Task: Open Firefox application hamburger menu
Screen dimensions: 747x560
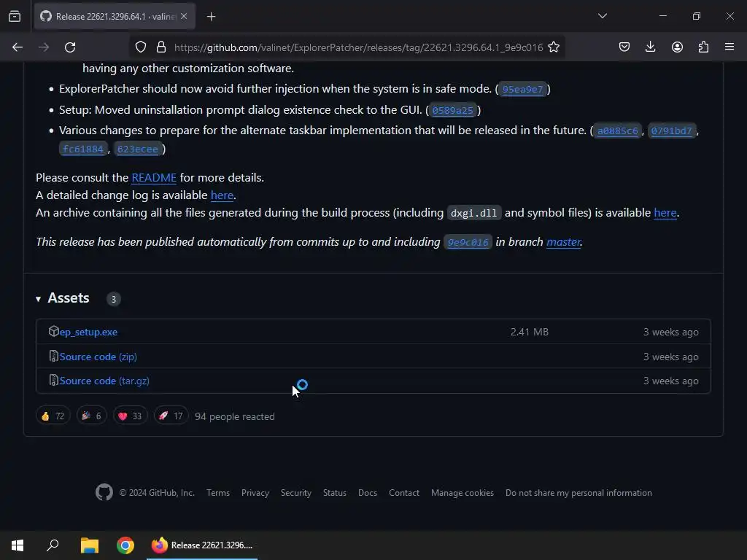Action: (x=729, y=47)
